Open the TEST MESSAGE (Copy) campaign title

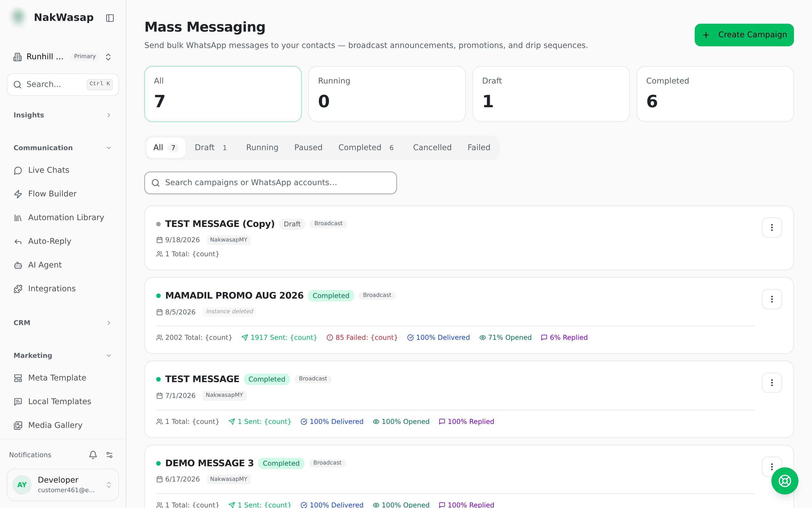[x=220, y=224]
